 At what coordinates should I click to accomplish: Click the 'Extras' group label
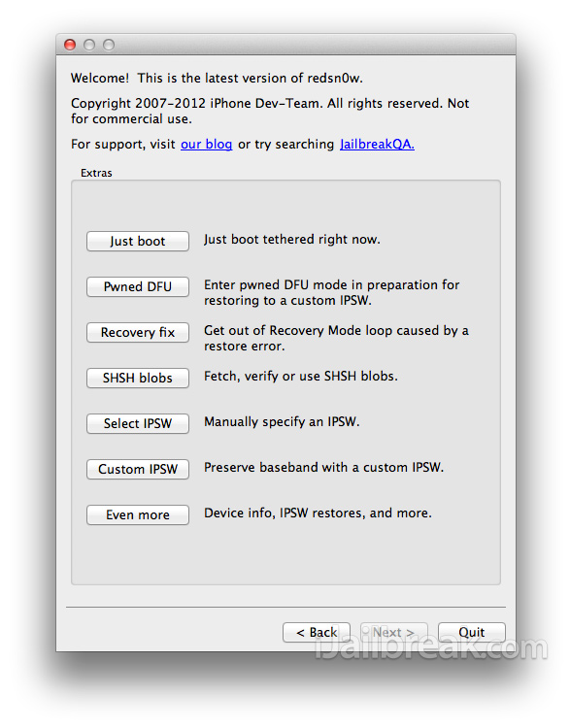click(96, 173)
